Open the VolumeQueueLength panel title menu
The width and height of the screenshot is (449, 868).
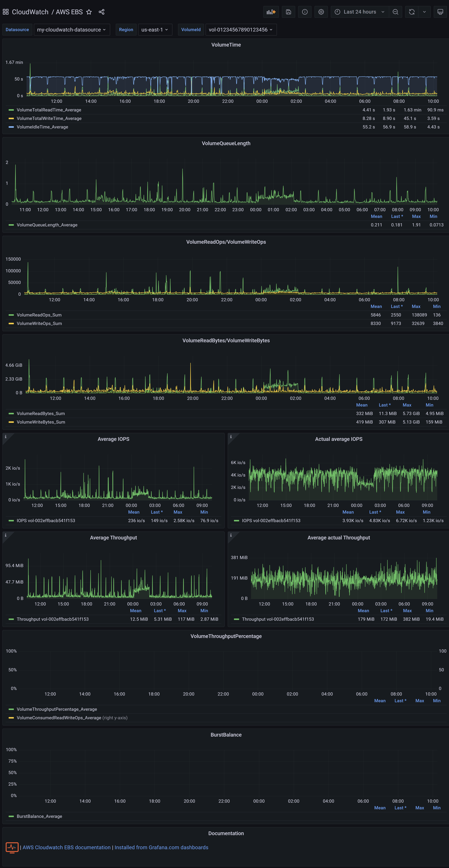click(x=226, y=144)
